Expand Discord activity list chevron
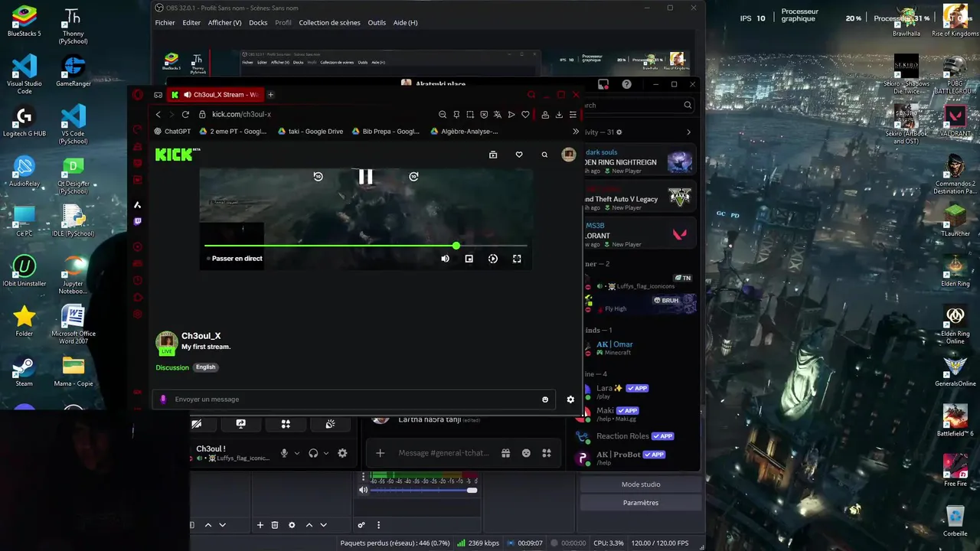 [x=688, y=132]
